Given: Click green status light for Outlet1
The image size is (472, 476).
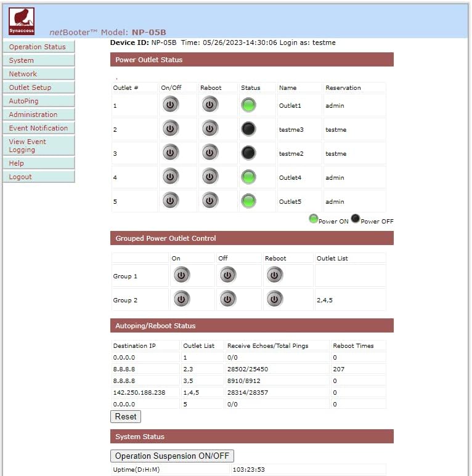Looking at the screenshot, I should coord(248,105).
